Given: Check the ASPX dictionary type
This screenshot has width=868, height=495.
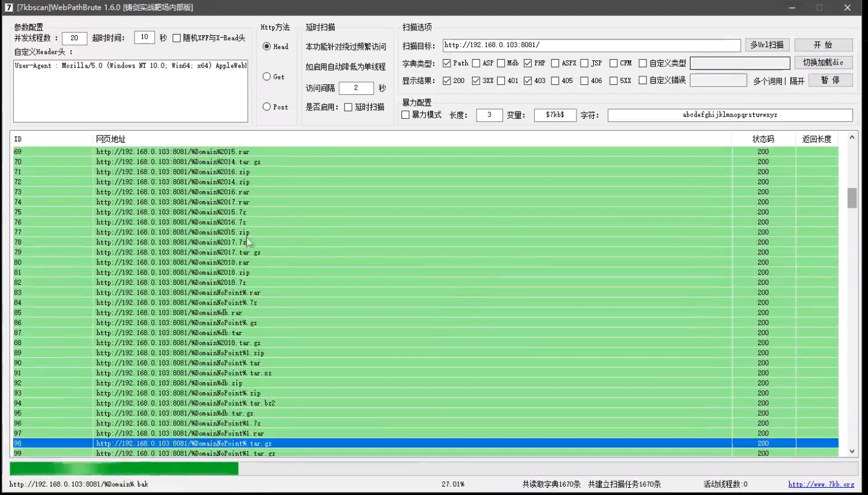Looking at the screenshot, I should pyautogui.click(x=556, y=63).
